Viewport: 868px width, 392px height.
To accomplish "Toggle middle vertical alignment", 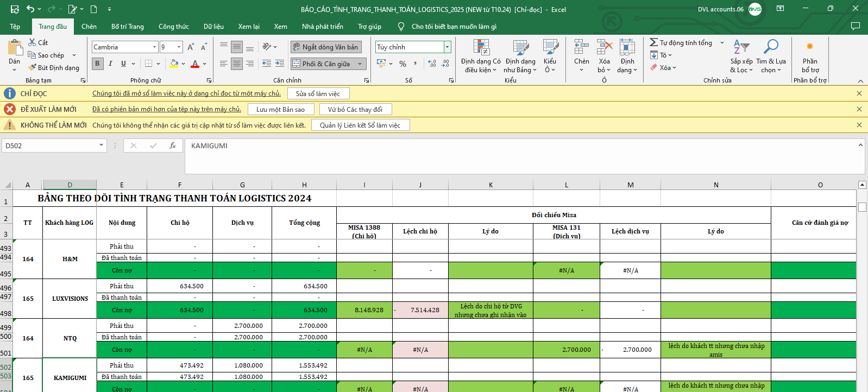I will point(237,47).
